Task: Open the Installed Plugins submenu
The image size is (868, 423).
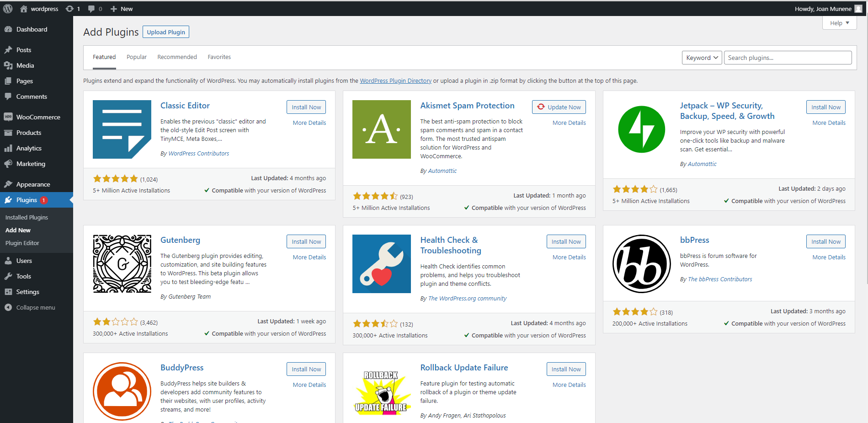Action: [27, 217]
